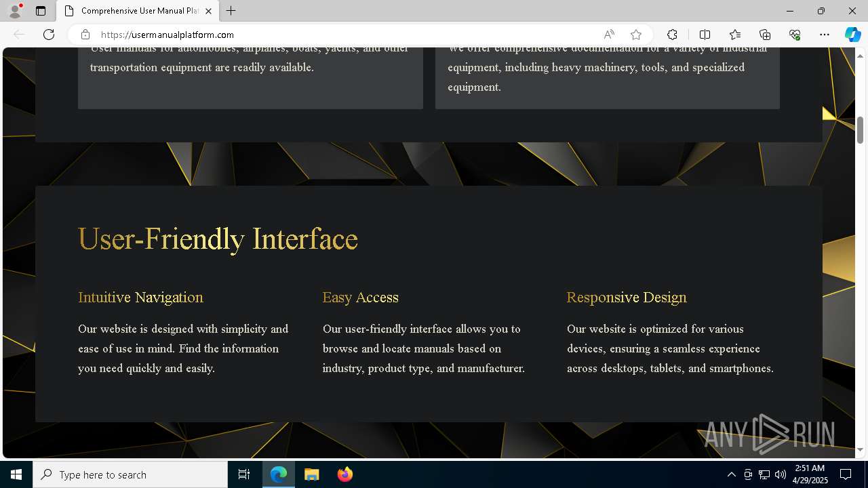Screen dimensions: 868x488
Task: Click the taskbar search box
Action: coord(130,474)
